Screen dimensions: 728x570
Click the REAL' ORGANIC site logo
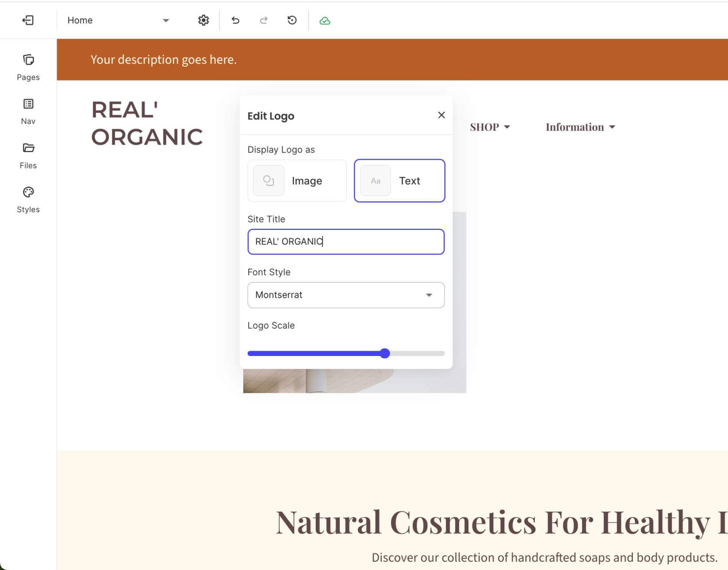[x=147, y=123]
